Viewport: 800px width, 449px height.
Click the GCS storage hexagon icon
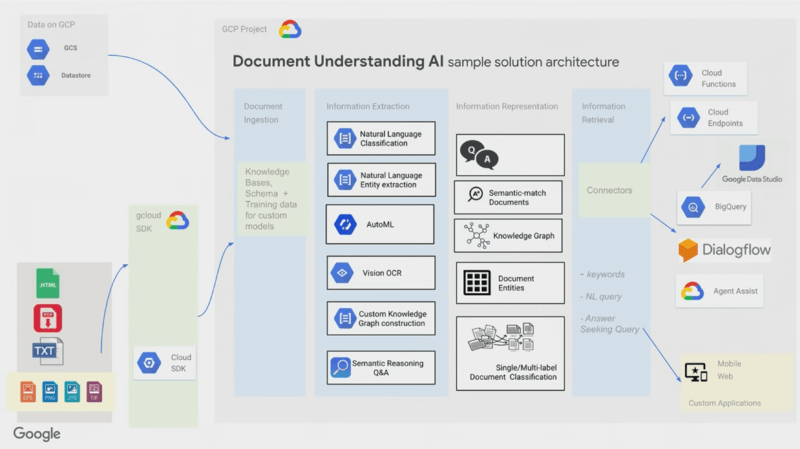pos(38,49)
